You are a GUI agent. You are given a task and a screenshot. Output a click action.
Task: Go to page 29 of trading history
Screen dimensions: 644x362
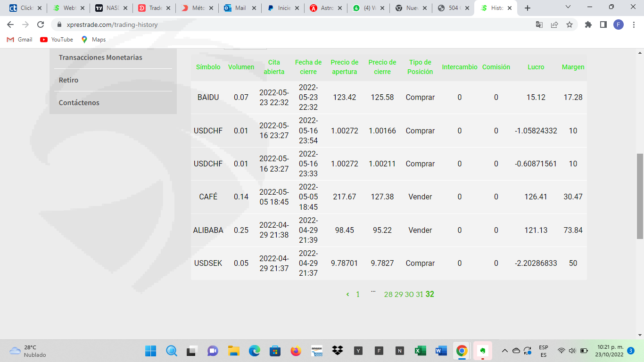pos(399,294)
